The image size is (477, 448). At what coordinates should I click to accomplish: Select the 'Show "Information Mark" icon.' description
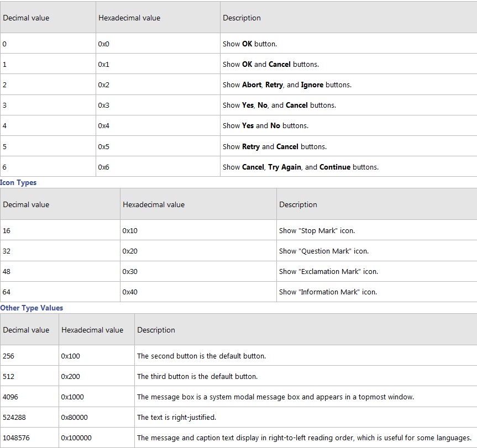pos(328,292)
